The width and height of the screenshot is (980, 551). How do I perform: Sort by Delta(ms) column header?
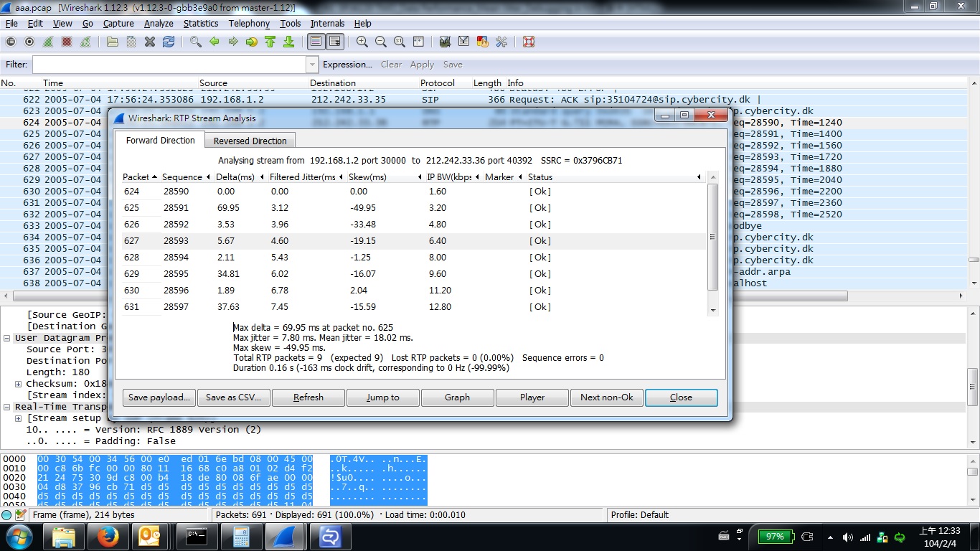(240, 176)
